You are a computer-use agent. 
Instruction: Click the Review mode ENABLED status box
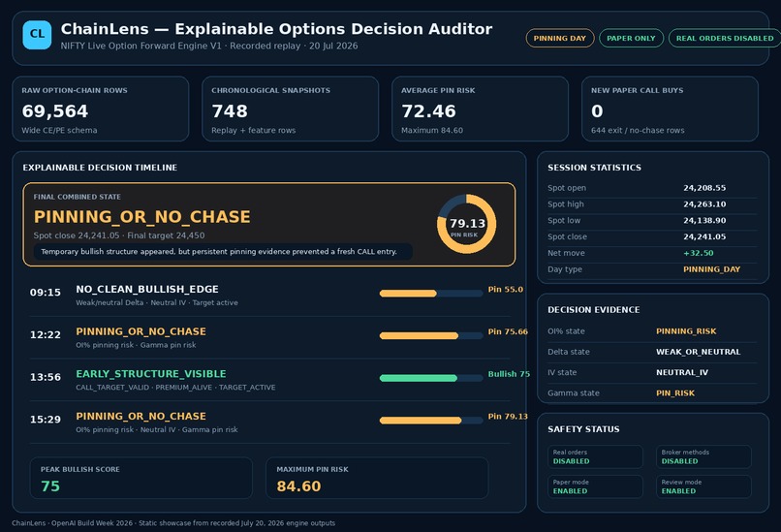[703, 486]
